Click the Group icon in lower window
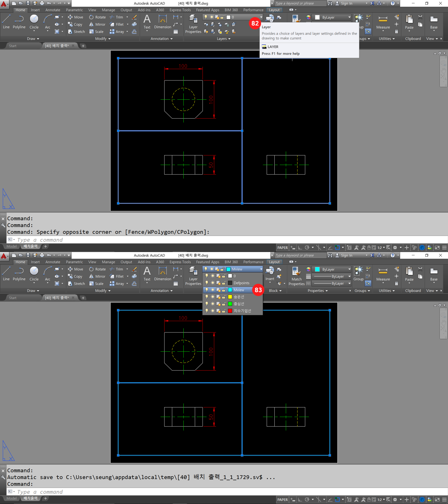Viewport: 448px width, 504px height. [358, 270]
